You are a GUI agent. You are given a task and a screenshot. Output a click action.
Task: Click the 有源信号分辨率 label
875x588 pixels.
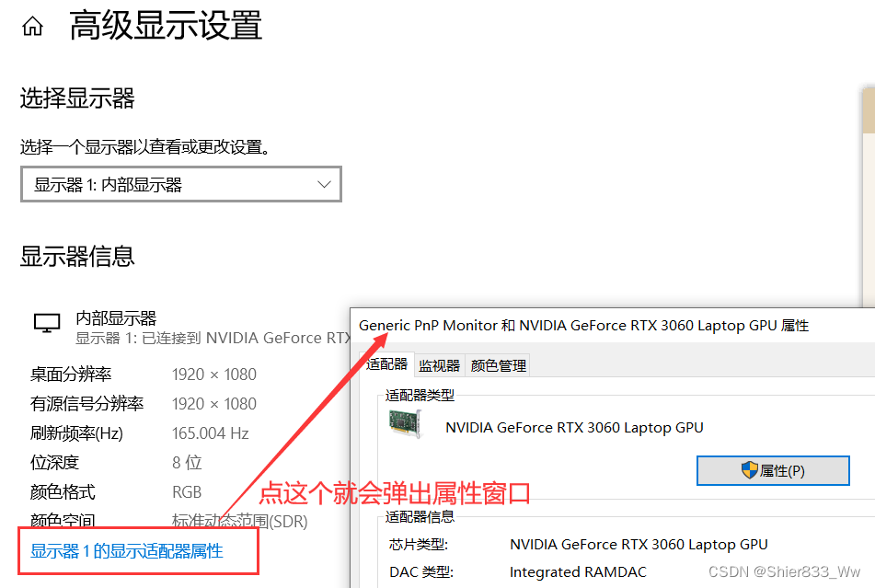(87, 404)
